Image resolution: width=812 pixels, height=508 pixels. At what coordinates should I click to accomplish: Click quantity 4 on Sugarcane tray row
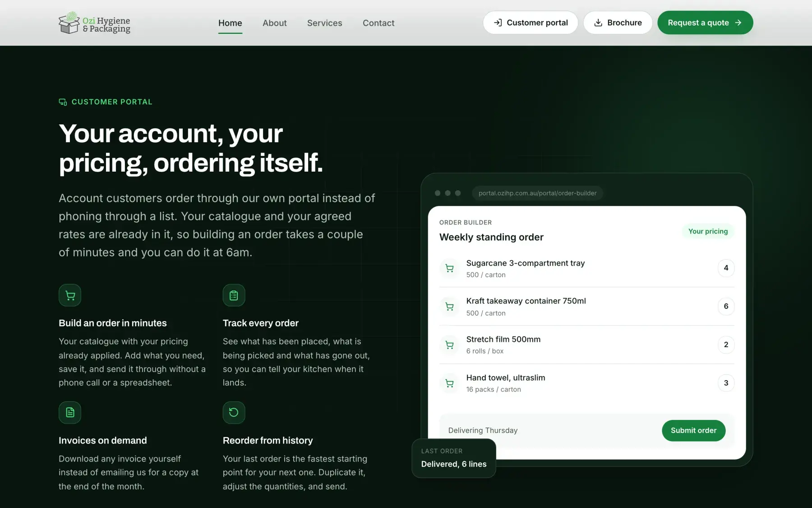[x=726, y=268]
